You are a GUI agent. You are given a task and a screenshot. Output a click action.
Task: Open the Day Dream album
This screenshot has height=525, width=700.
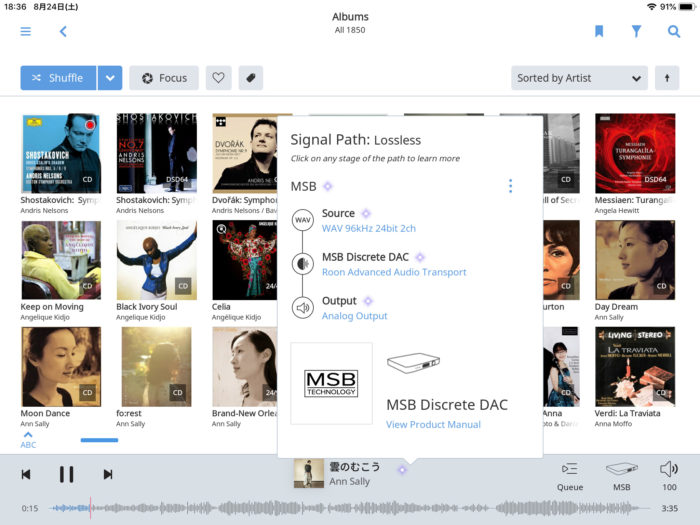click(635, 260)
